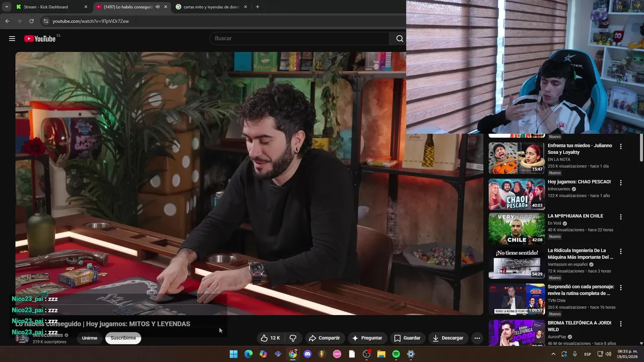Launch Microsoft Edge from the taskbar

249,354
